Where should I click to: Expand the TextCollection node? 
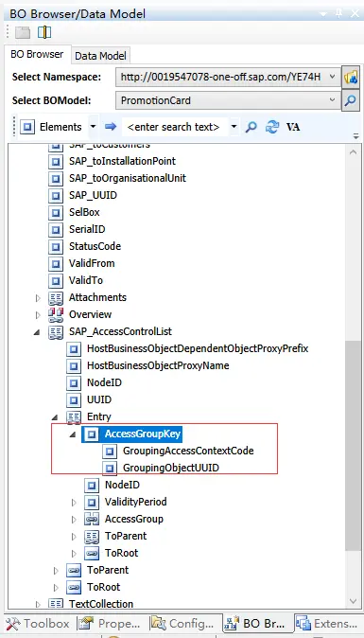pos(38,604)
